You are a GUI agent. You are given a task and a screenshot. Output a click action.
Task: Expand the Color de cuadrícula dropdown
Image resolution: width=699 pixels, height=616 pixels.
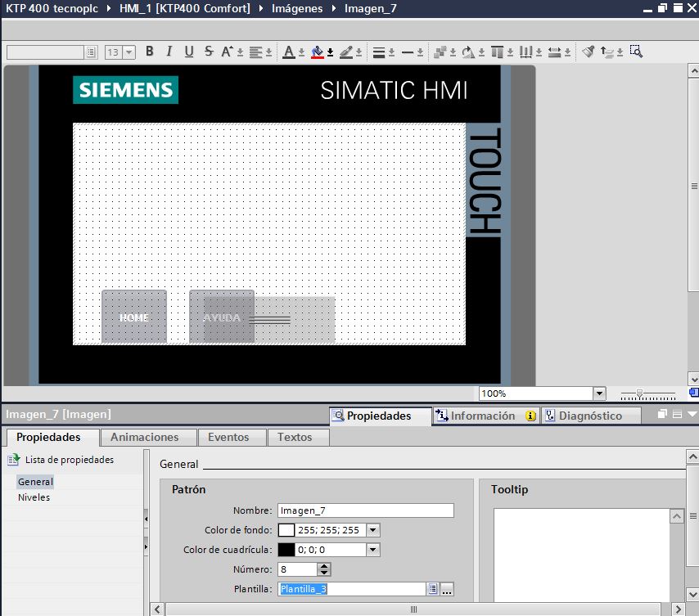(x=373, y=550)
